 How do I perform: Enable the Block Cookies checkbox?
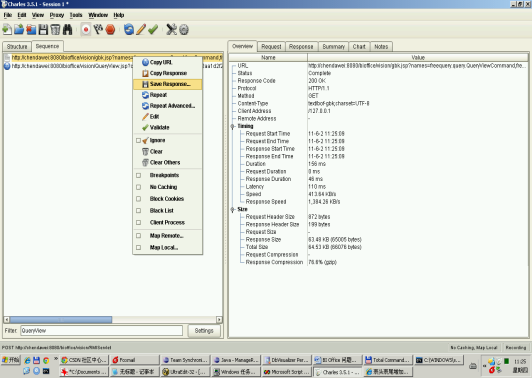click(x=138, y=199)
